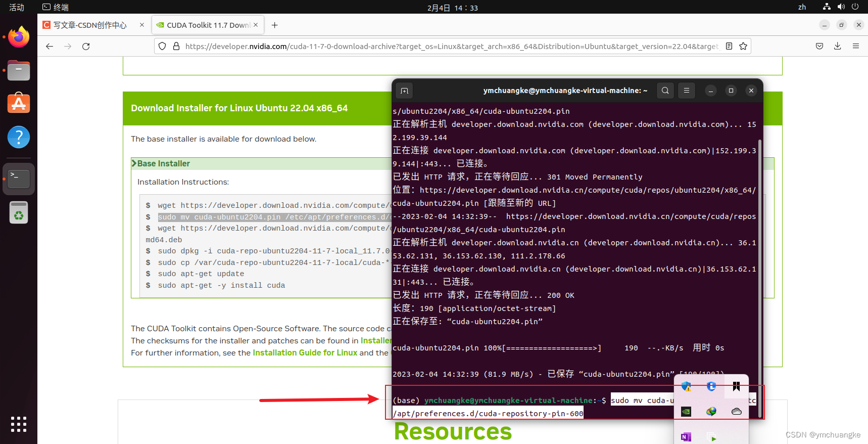The image size is (868, 444).
Task: Minimize the terminal window
Action: coord(711,91)
